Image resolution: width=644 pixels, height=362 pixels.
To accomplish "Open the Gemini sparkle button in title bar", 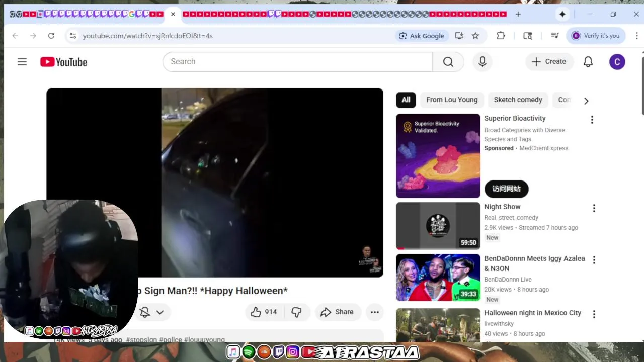I will (x=562, y=14).
